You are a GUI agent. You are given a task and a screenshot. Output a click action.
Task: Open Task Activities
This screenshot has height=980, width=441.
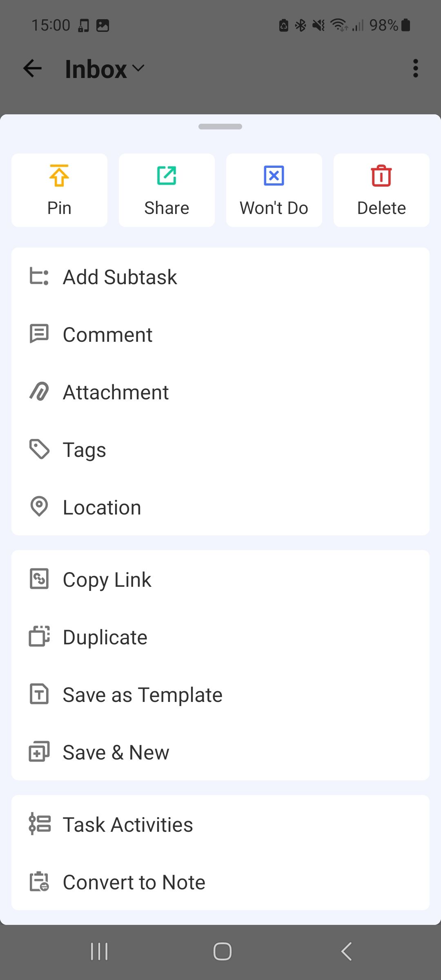coord(128,825)
